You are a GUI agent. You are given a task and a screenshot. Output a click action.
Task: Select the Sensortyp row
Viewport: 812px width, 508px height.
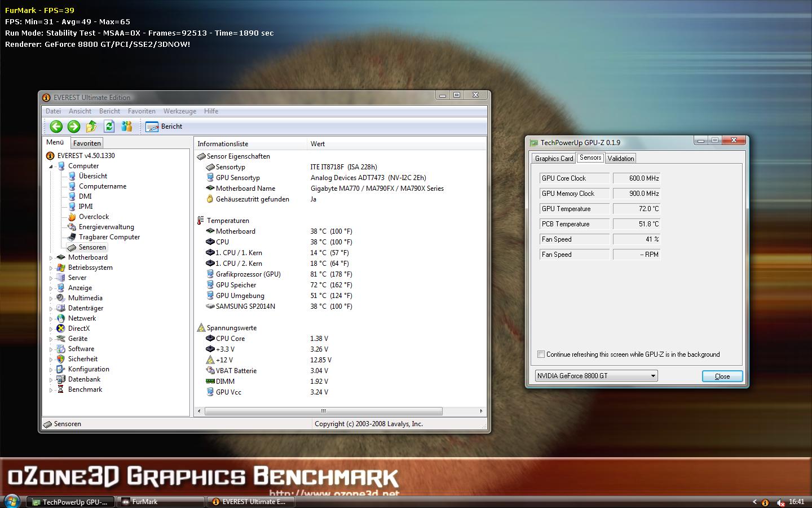(x=341, y=167)
